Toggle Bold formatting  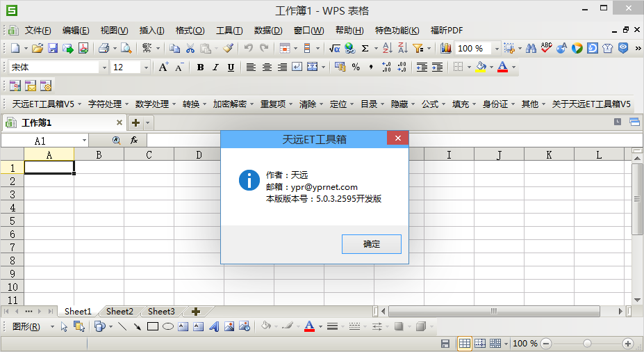click(201, 67)
